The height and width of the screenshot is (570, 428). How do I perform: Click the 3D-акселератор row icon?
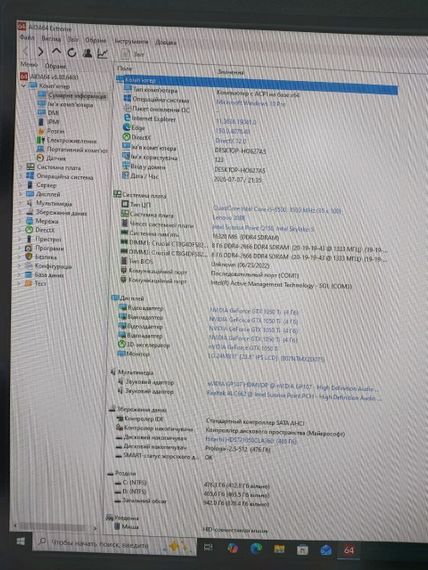coord(122,344)
